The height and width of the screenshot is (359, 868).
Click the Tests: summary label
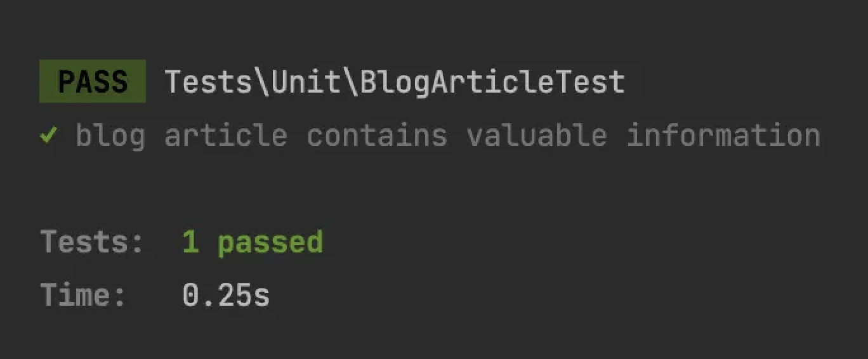tap(93, 242)
